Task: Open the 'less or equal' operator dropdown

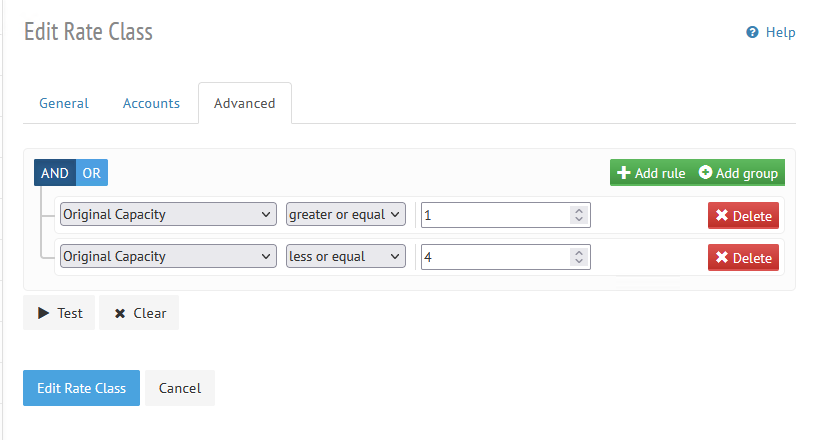Action: (346, 256)
